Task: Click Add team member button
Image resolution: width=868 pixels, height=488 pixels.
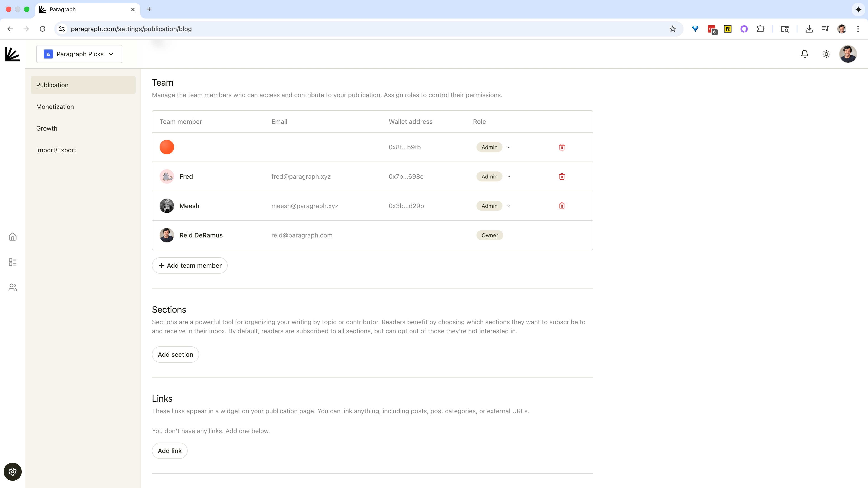Action: pyautogui.click(x=190, y=265)
